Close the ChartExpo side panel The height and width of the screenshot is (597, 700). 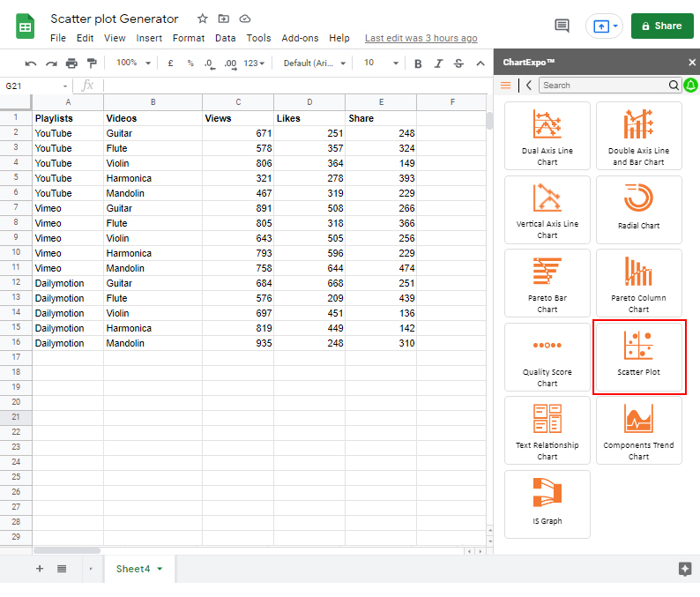tap(692, 62)
